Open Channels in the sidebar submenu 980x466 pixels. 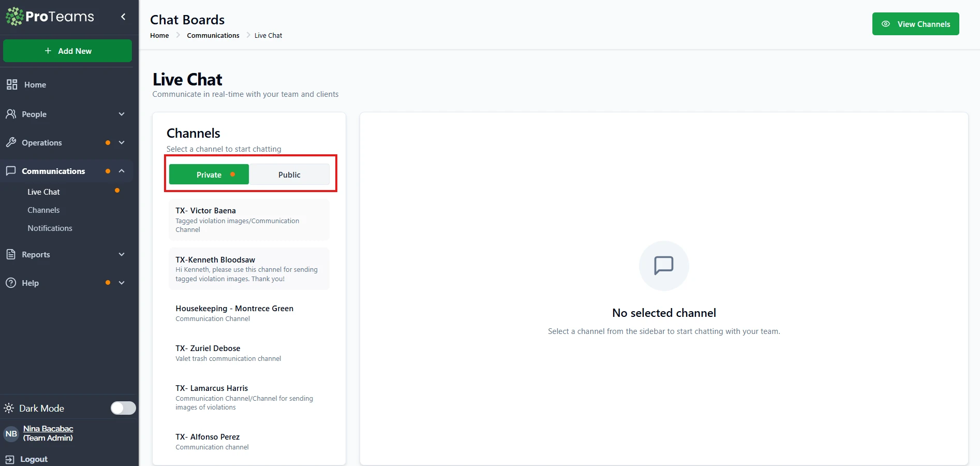coord(43,210)
